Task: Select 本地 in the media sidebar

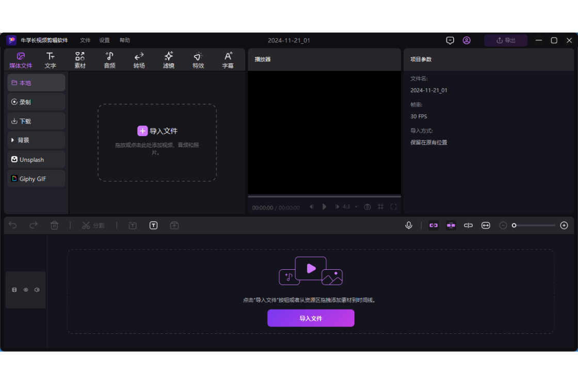Action: click(x=36, y=83)
